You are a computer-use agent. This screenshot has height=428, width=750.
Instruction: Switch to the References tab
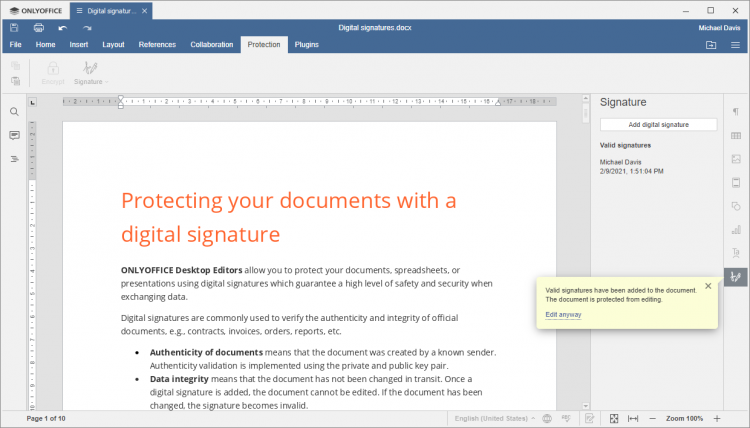pyautogui.click(x=157, y=44)
